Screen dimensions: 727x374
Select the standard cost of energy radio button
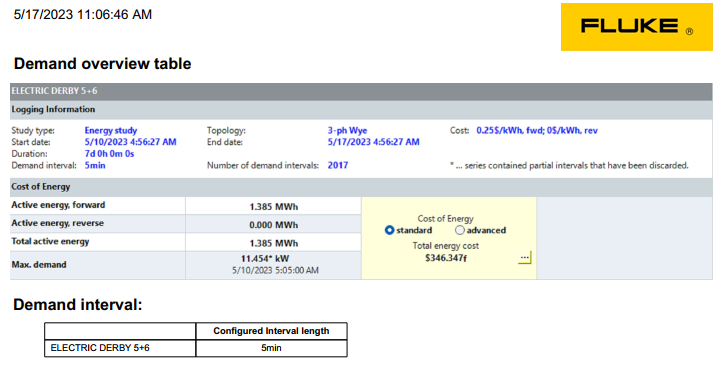(389, 230)
